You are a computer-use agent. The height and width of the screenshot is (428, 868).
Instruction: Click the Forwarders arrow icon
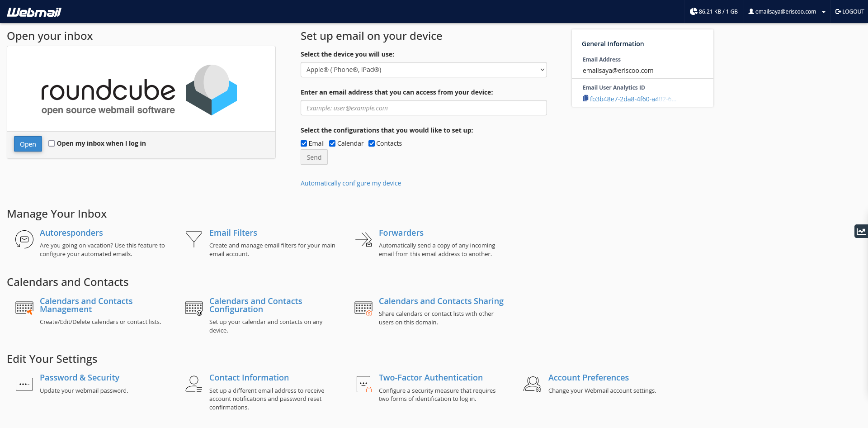[363, 239]
